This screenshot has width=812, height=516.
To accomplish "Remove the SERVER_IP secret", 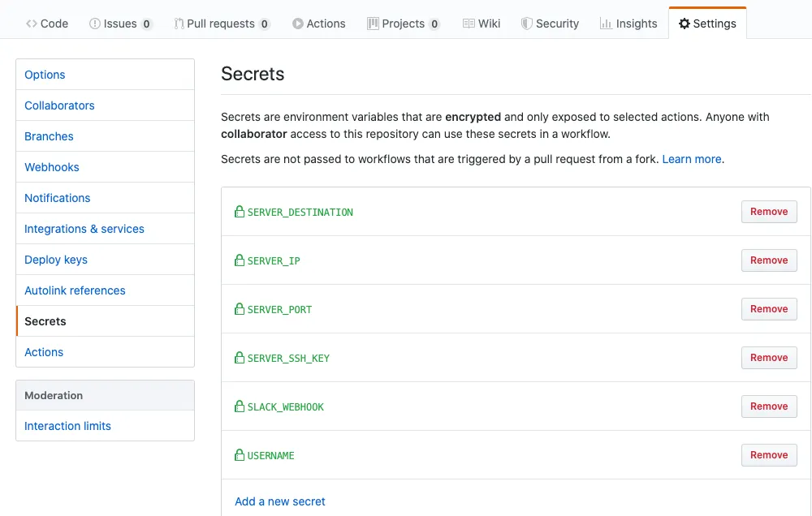I will click(768, 260).
